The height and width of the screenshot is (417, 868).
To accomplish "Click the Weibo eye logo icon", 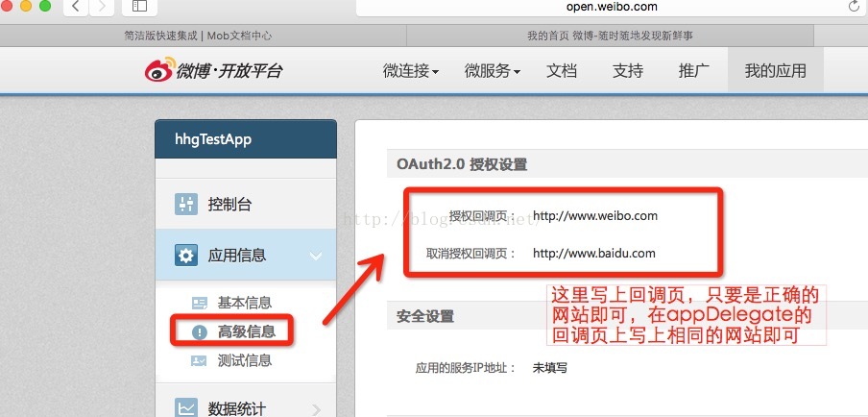I will (x=159, y=70).
